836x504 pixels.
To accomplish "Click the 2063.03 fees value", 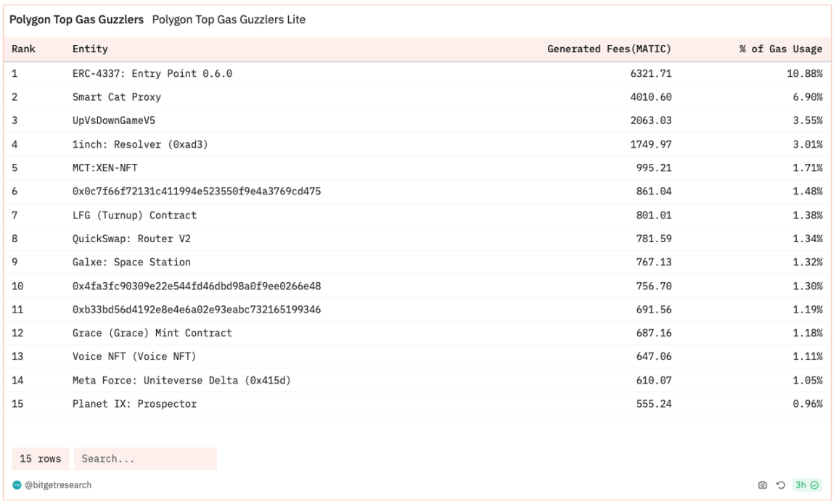I will [x=650, y=120].
